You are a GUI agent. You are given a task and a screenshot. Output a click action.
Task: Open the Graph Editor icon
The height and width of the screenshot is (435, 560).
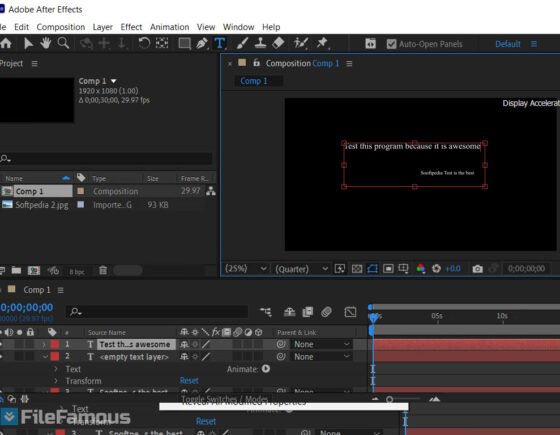coord(350,312)
